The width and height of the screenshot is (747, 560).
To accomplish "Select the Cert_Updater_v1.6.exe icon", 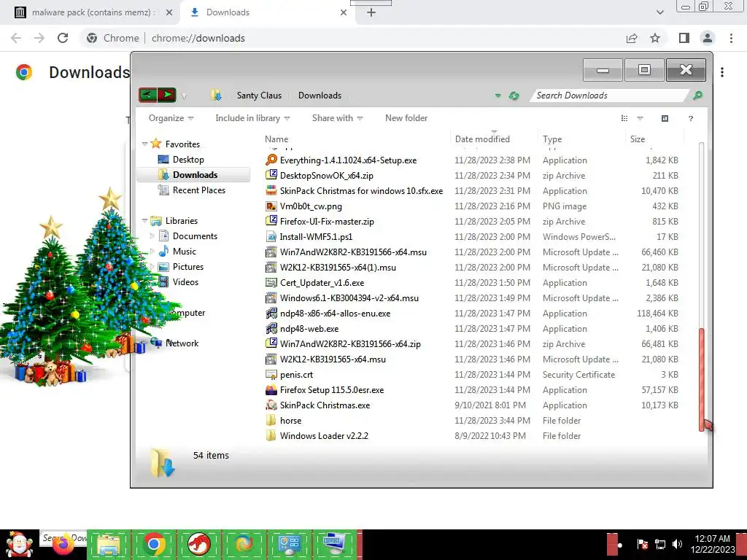I will [x=271, y=283].
